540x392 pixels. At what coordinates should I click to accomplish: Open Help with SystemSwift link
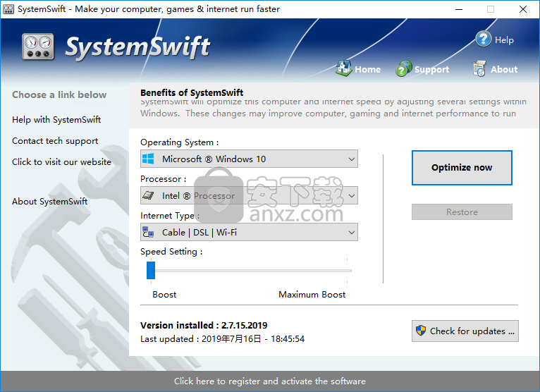point(56,120)
